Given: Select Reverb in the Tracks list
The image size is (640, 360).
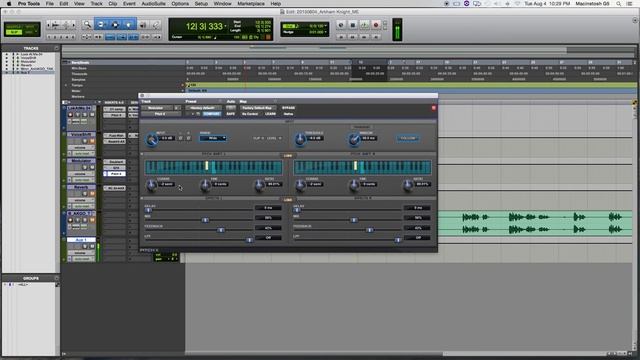Looking at the screenshot, I should coord(27,64).
